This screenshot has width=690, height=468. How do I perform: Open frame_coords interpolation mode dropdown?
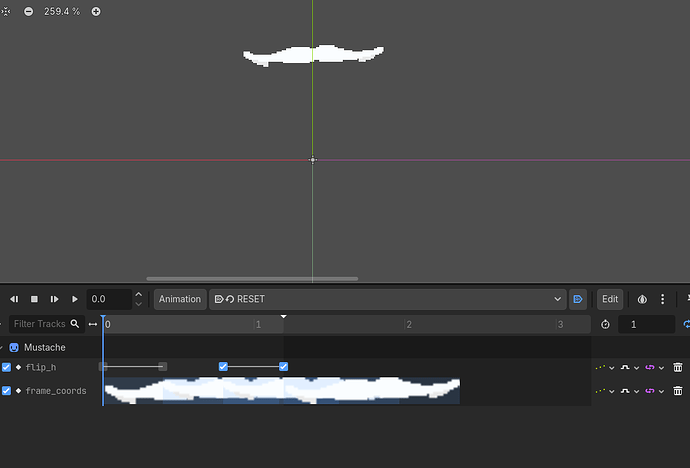pyautogui.click(x=630, y=391)
